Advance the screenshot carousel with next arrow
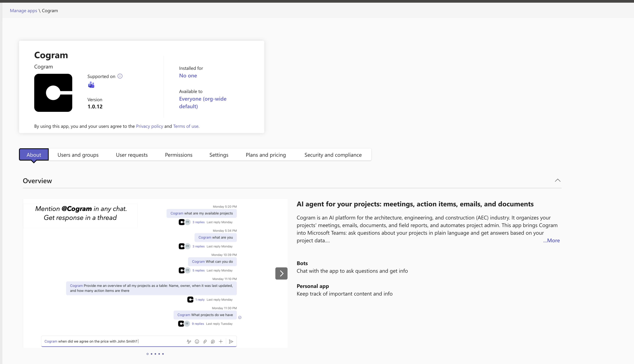Image resolution: width=634 pixels, height=364 pixels. coord(281,273)
